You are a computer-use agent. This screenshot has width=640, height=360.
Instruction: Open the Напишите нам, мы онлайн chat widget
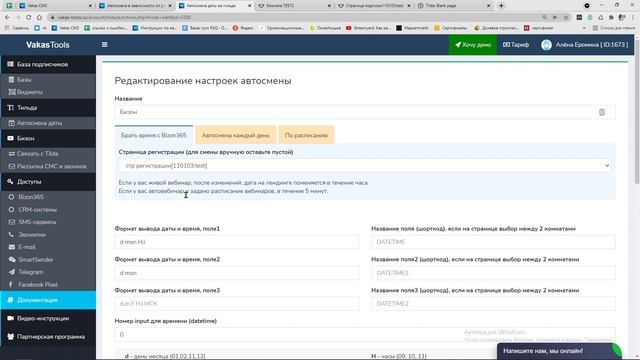559,351
